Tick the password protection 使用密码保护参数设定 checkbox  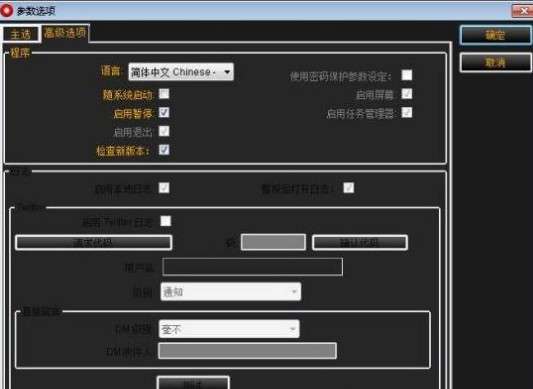(407, 75)
